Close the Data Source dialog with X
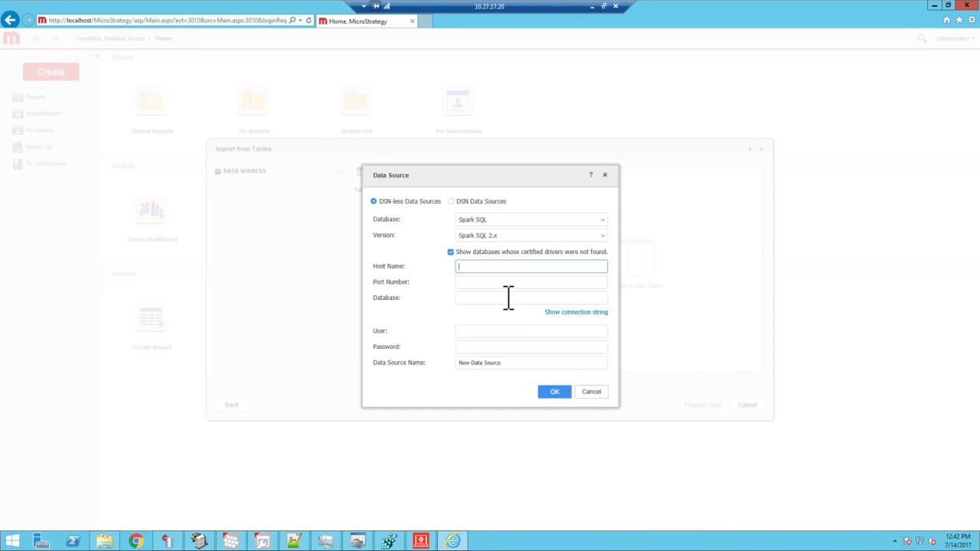This screenshot has width=980, height=551. tap(605, 175)
